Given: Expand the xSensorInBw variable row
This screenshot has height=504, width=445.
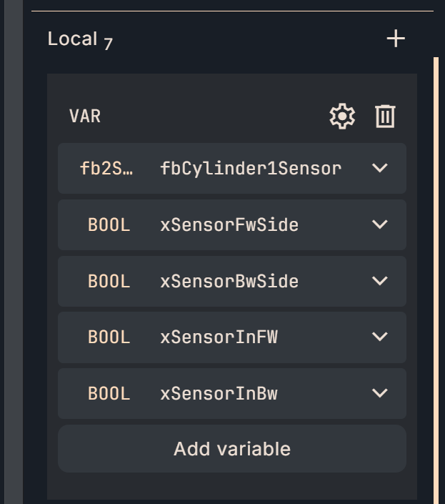Looking at the screenshot, I should (380, 393).
